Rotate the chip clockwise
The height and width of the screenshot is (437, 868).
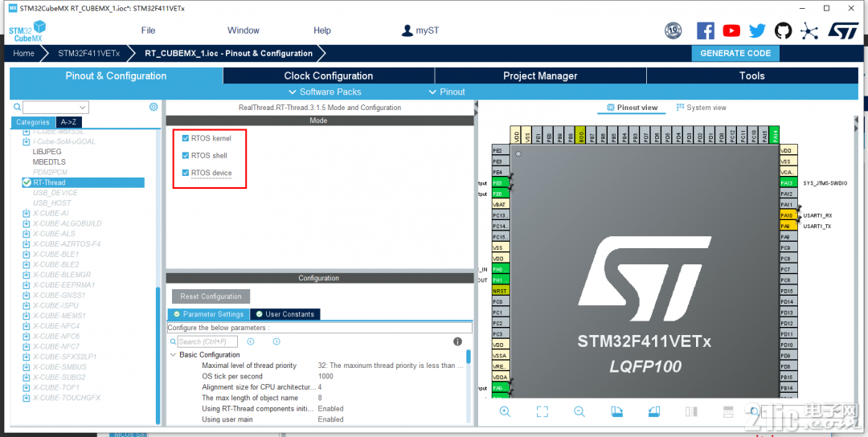[616, 411]
